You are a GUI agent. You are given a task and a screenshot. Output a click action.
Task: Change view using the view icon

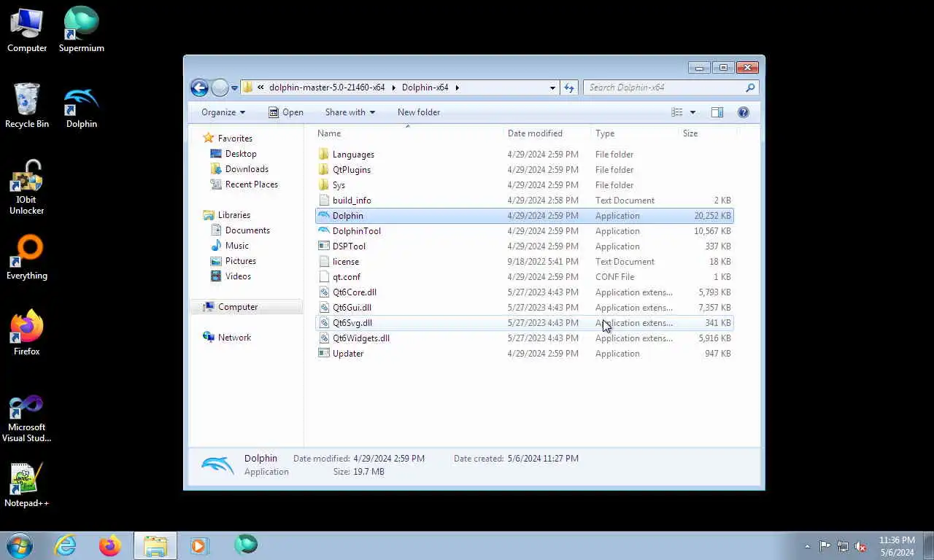677,112
